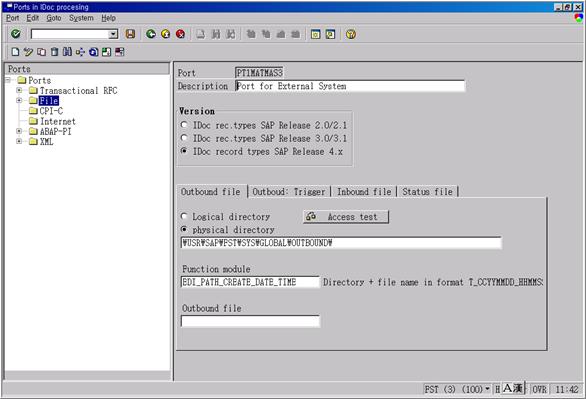The height and width of the screenshot is (399, 586).
Task: Click the Save disk icon
Action: pyautogui.click(x=130, y=34)
